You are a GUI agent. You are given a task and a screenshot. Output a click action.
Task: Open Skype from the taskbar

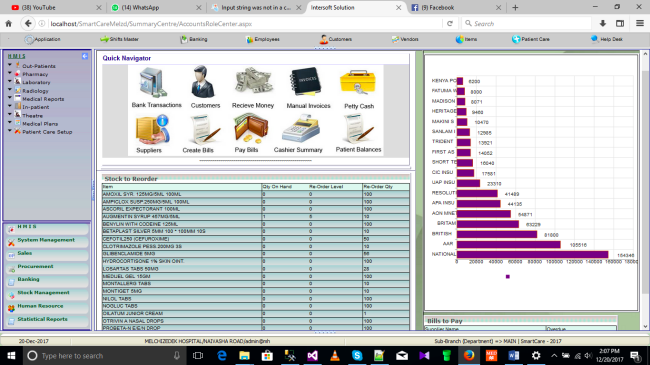pyautogui.click(x=357, y=356)
